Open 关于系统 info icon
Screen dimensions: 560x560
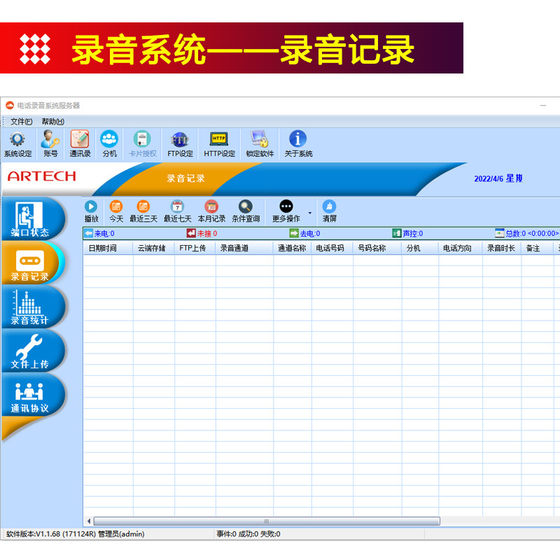(x=298, y=144)
